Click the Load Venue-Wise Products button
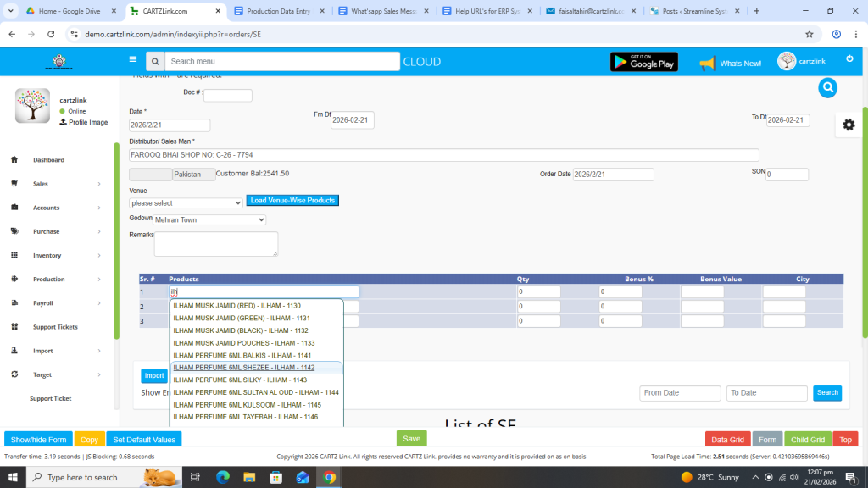 click(x=292, y=201)
